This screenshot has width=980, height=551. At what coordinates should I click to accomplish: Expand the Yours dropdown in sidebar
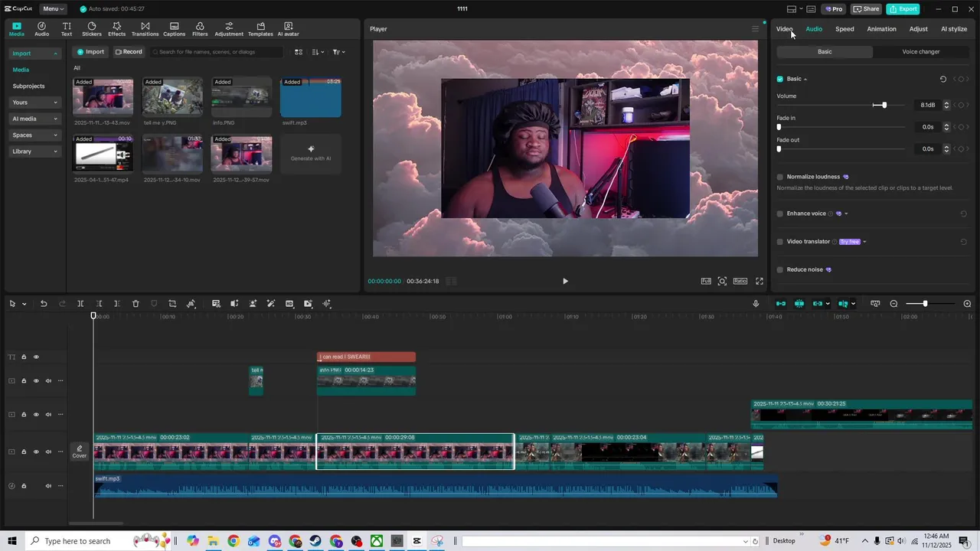35,103
